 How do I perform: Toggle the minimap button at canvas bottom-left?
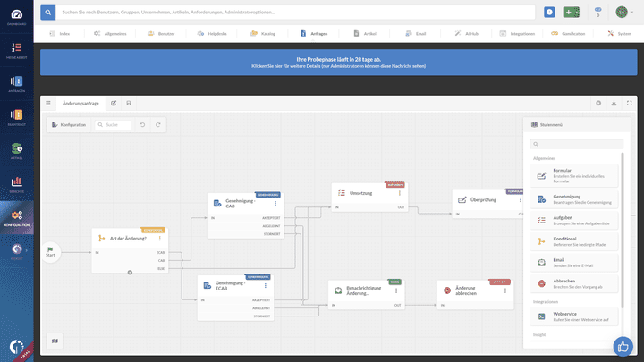click(x=55, y=341)
